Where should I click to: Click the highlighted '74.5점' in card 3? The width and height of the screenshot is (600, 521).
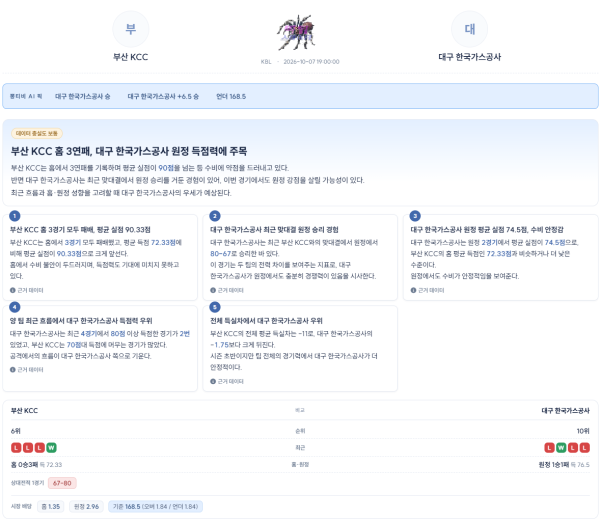pos(555,243)
